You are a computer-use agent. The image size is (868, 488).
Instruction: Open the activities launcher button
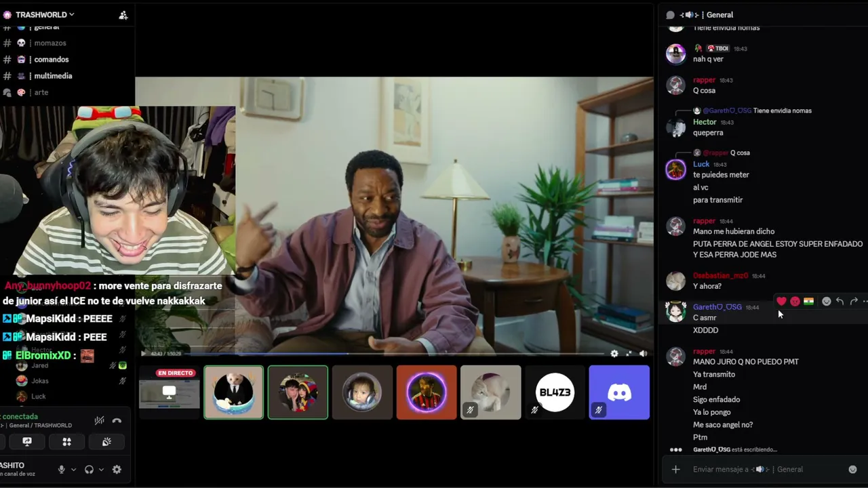tap(66, 441)
